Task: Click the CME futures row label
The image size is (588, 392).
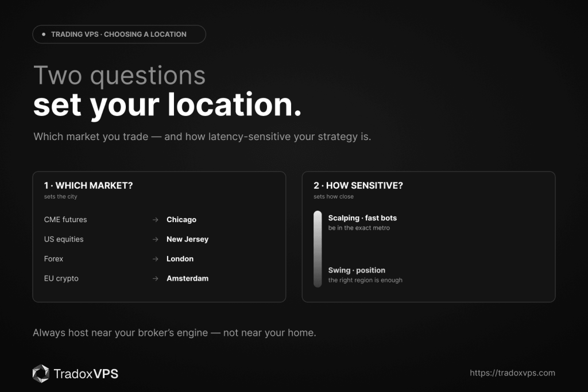Action: (65, 220)
